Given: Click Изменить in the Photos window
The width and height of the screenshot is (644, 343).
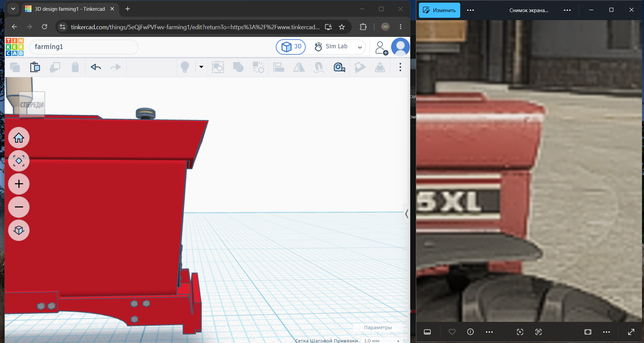Looking at the screenshot, I should click(439, 10).
